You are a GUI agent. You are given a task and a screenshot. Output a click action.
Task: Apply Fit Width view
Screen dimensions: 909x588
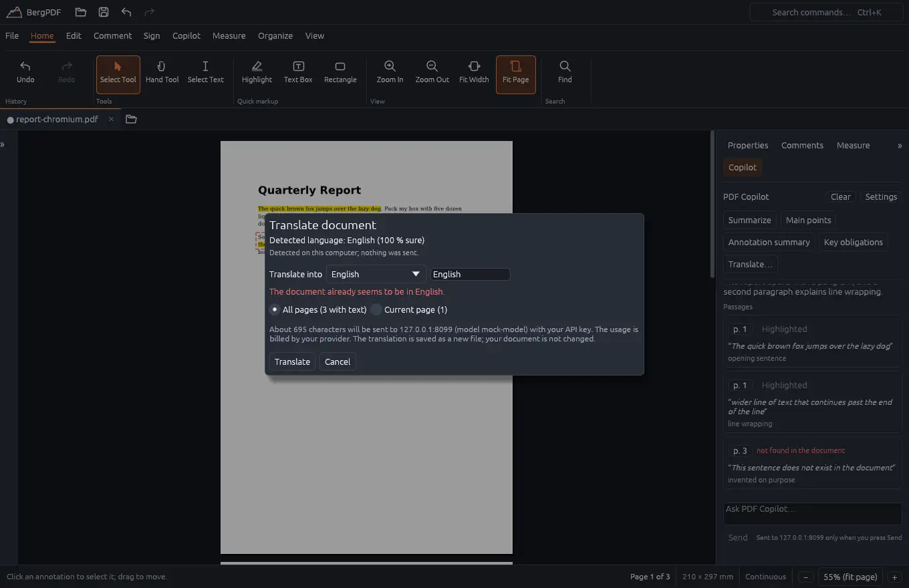click(474, 74)
